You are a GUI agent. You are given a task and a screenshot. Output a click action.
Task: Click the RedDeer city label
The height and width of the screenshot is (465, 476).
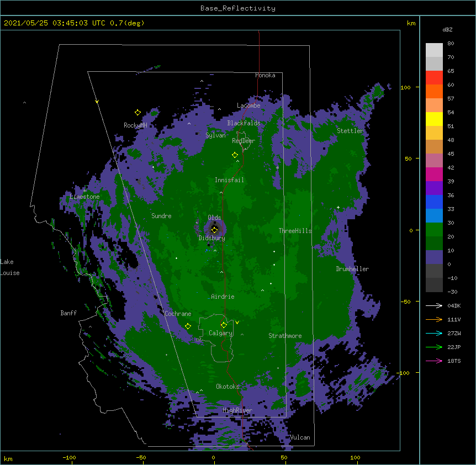(244, 141)
